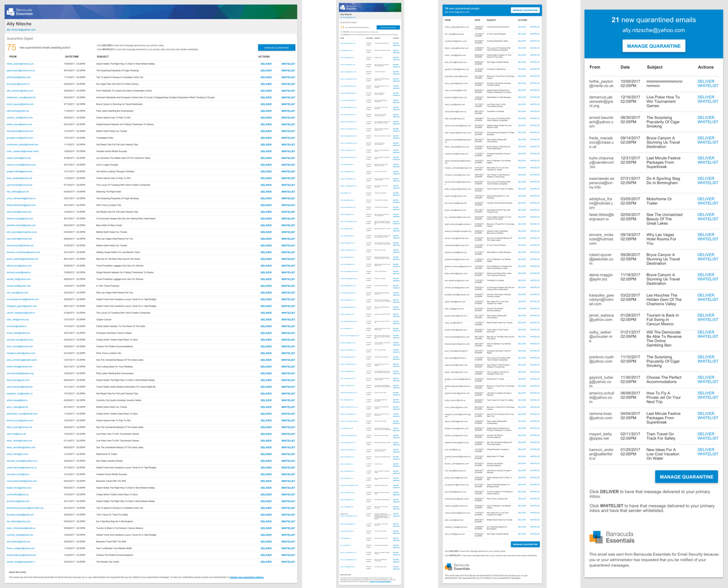
Task: Whitelist kamron_erdman's 'New Ideas For A Low Cost Vacation' email
Action: 707,454
